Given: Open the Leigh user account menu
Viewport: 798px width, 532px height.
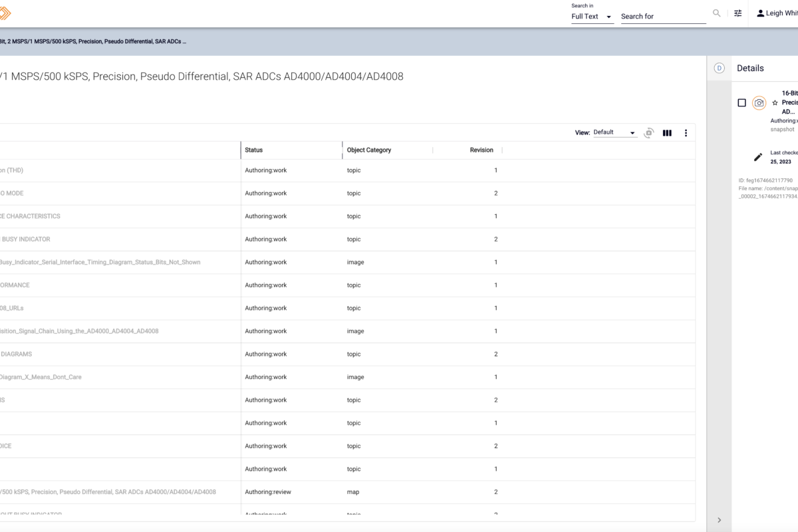Looking at the screenshot, I should 779,13.
